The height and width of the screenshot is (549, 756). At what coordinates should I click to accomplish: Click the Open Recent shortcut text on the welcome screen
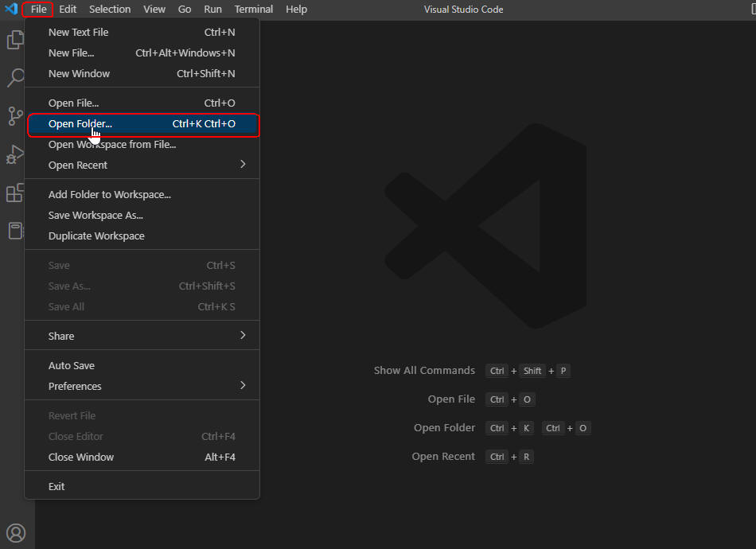[x=443, y=457]
